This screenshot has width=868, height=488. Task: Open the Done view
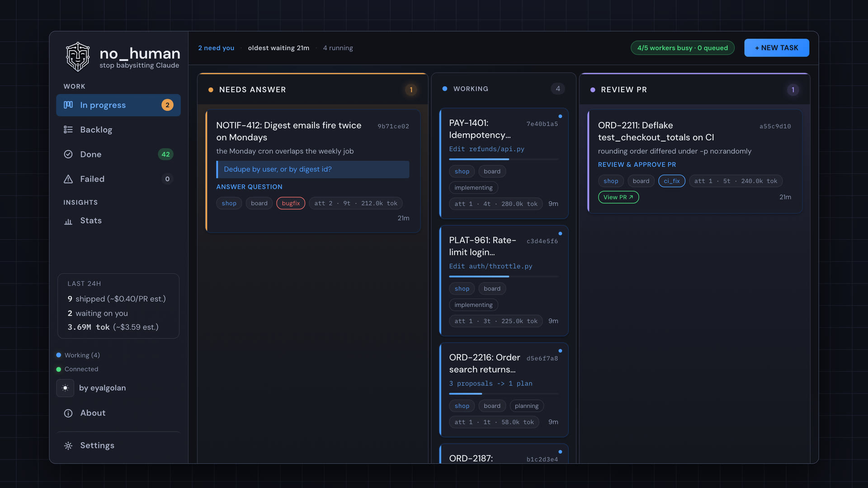point(118,154)
